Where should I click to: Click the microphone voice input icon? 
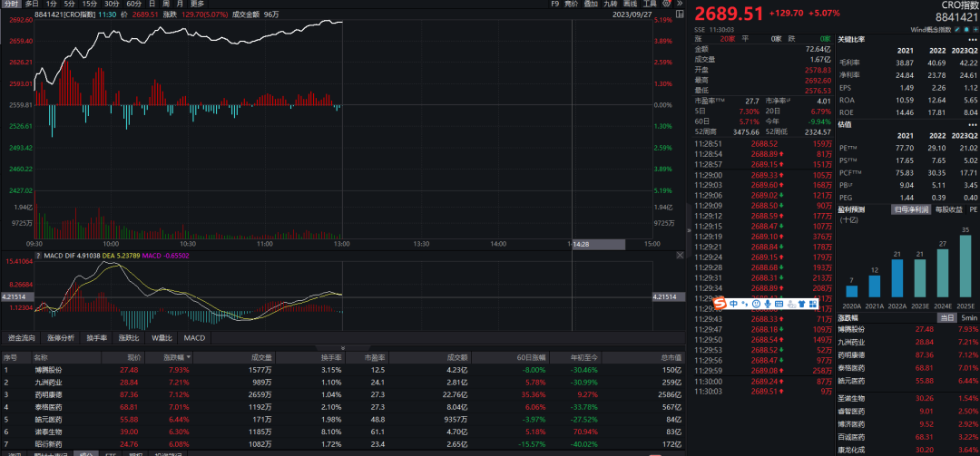[x=768, y=304]
